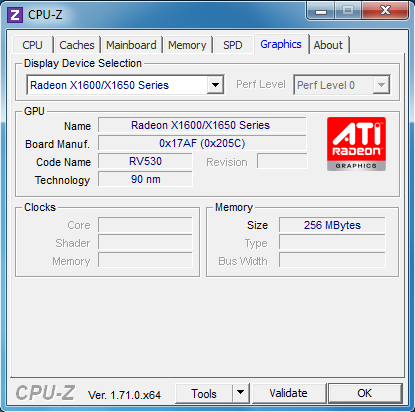Screen dimensions: 415x412
Task: Open the SPD tab
Action: click(233, 45)
